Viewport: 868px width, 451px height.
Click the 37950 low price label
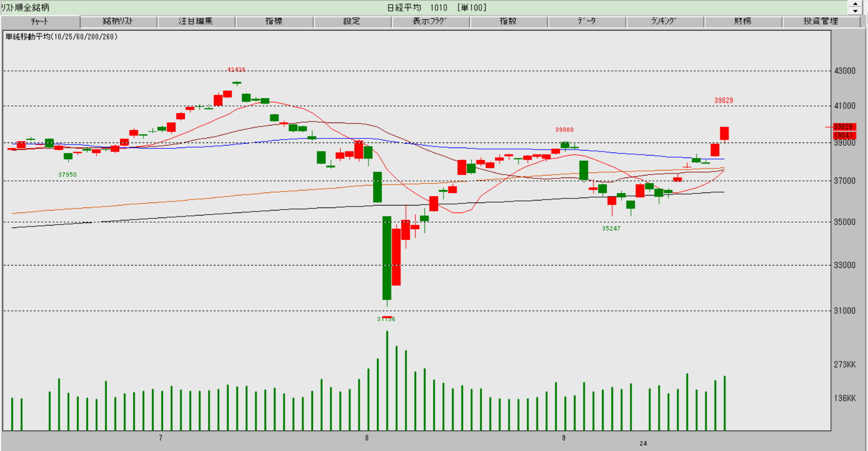[67, 175]
